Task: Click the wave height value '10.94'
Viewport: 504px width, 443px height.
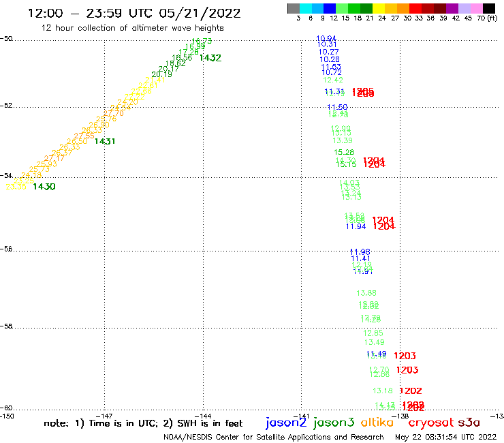Action: click(x=326, y=38)
